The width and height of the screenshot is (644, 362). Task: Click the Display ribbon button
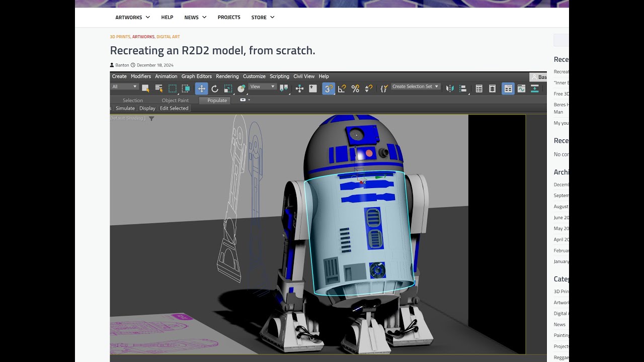147,108
